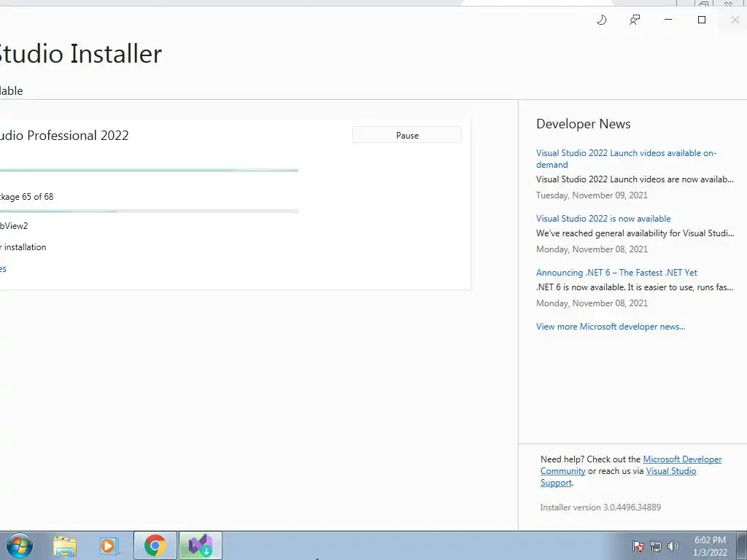747x560 pixels.
Task: Open File Explorer from the taskbar
Action: pyautogui.click(x=65, y=545)
